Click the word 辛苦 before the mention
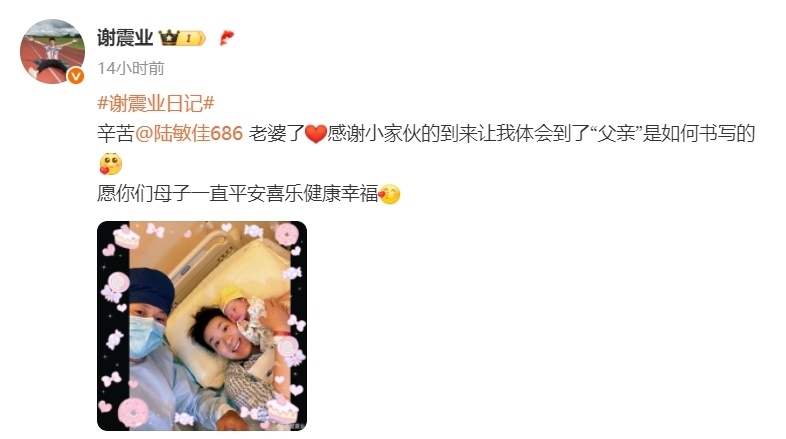 click(x=116, y=134)
